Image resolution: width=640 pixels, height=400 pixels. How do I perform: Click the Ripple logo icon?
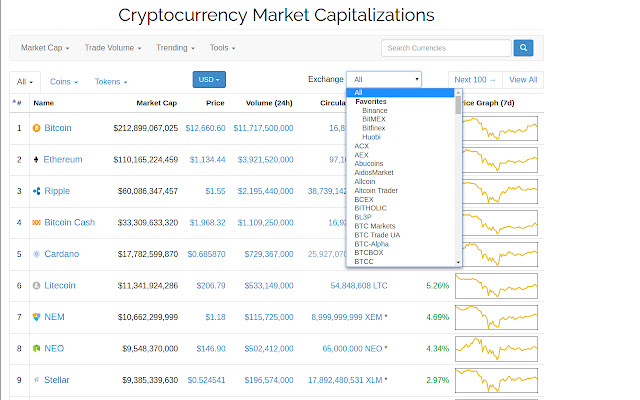coord(37,190)
